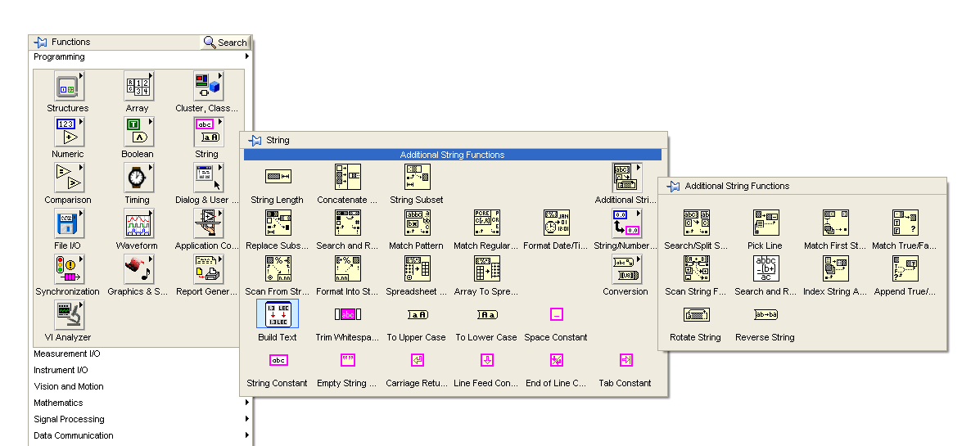
Task: Select the End of Line Constant
Action: (x=557, y=360)
